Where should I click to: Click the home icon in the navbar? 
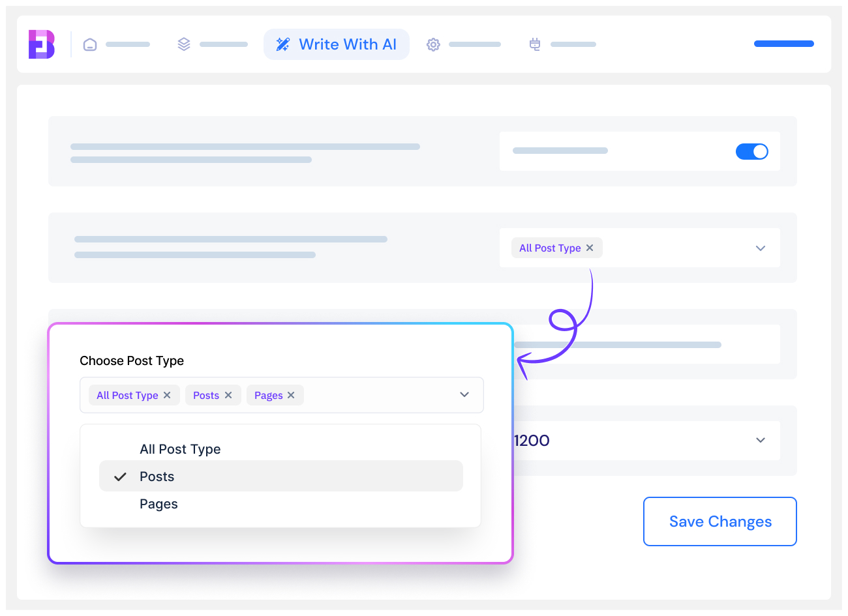[x=89, y=44]
